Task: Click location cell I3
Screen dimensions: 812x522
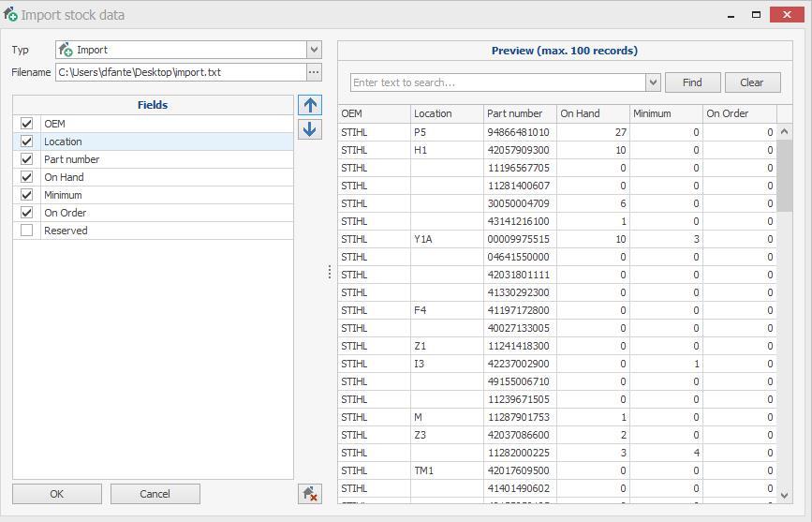Action: tap(448, 364)
